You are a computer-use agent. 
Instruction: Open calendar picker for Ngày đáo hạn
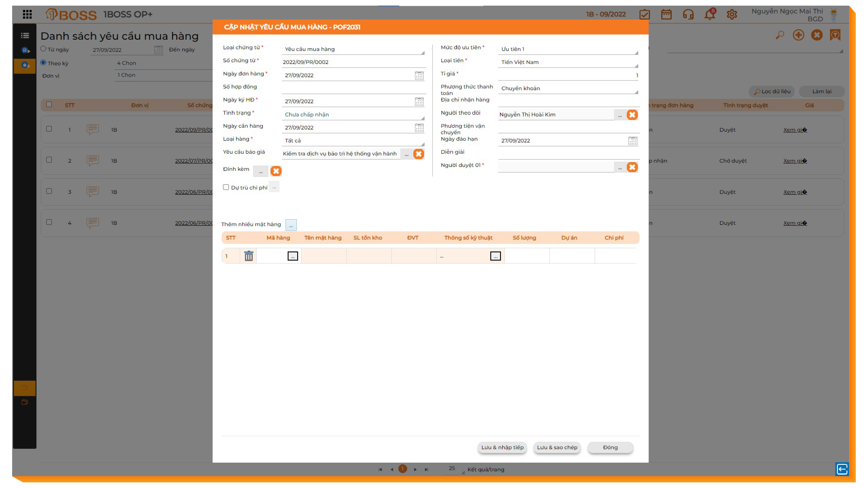(632, 141)
